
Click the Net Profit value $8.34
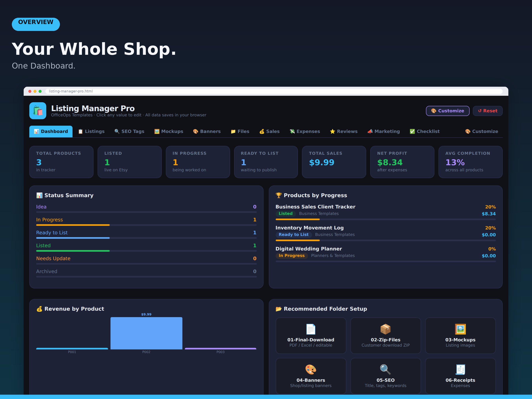pos(390,162)
